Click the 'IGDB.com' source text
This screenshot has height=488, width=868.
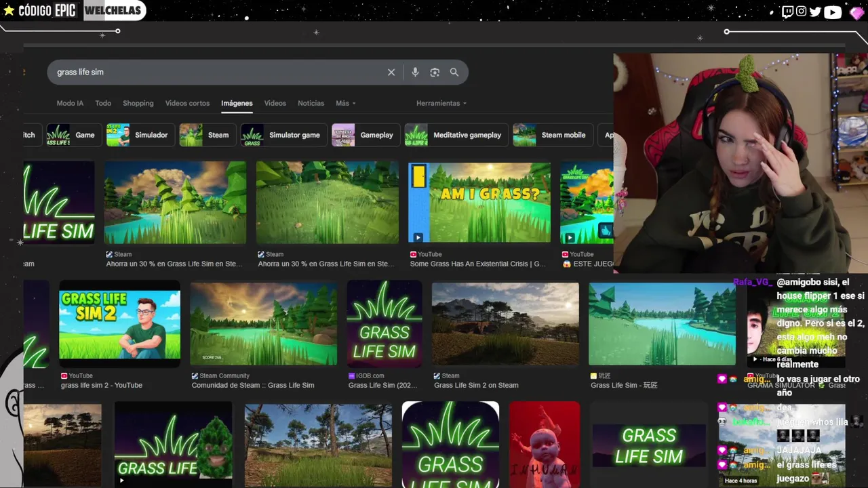(370, 375)
